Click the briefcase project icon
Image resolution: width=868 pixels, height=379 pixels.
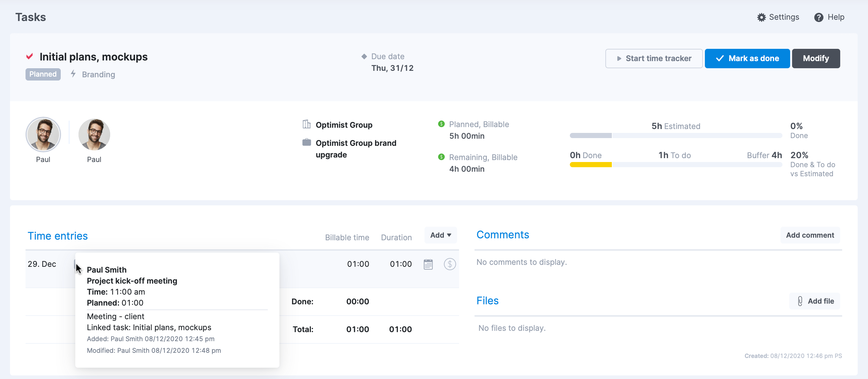(306, 142)
